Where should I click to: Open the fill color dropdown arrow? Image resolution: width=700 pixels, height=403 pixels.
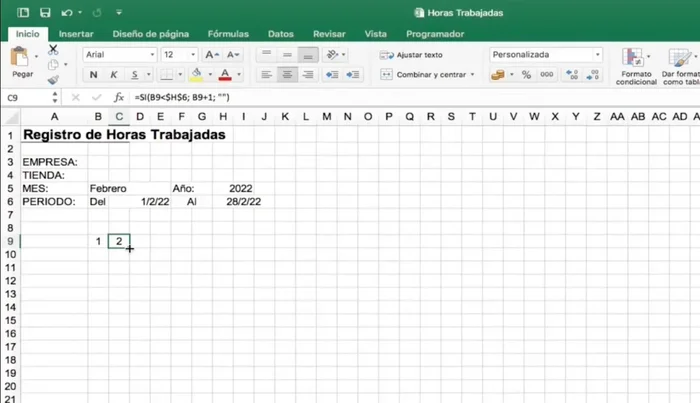pos(210,75)
